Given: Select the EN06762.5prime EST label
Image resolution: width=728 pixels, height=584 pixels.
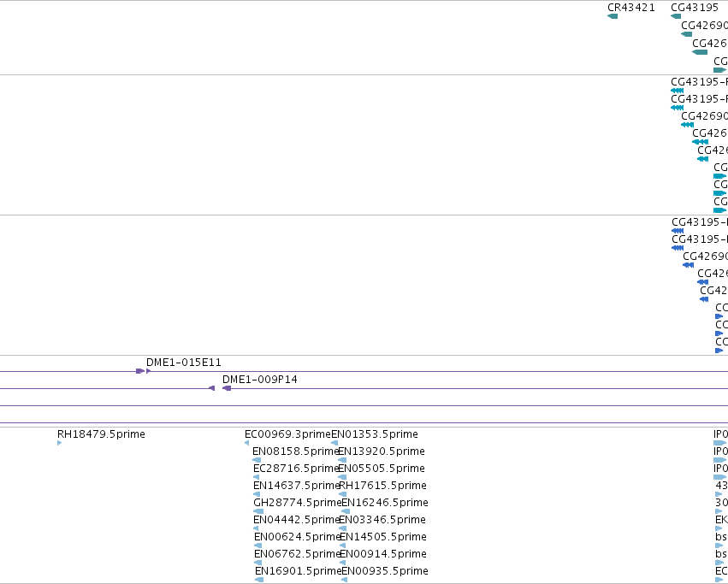Looking at the screenshot, I should 298,554.
